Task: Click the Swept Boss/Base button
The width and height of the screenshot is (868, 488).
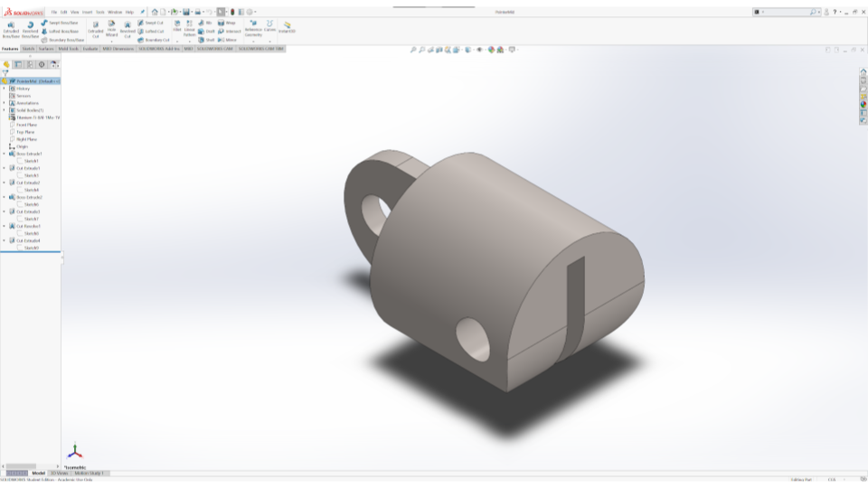Action: click(61, 23)
